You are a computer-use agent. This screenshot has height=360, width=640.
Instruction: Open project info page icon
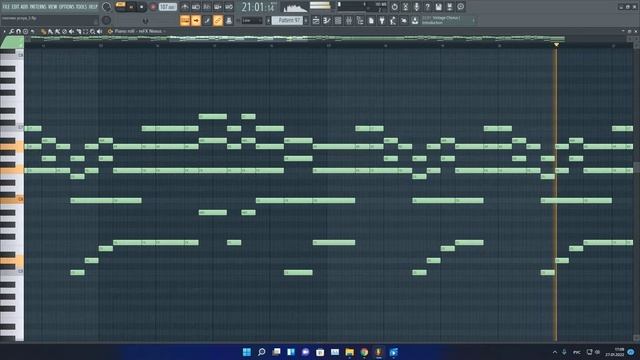[371, 20]
